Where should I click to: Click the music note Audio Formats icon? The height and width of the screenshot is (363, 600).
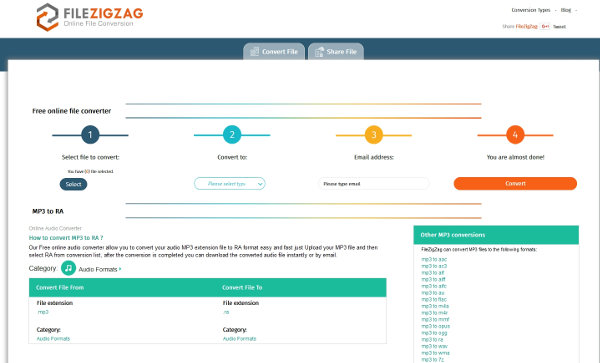68,268
